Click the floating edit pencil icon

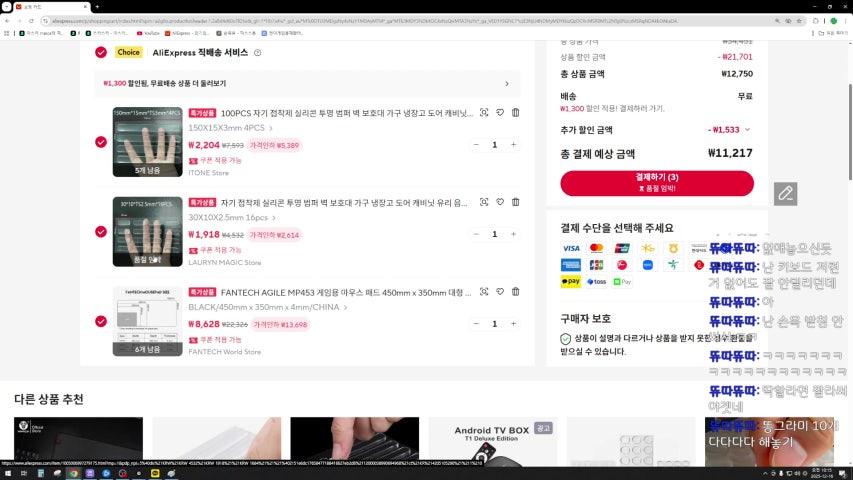[x=786, y=194]
